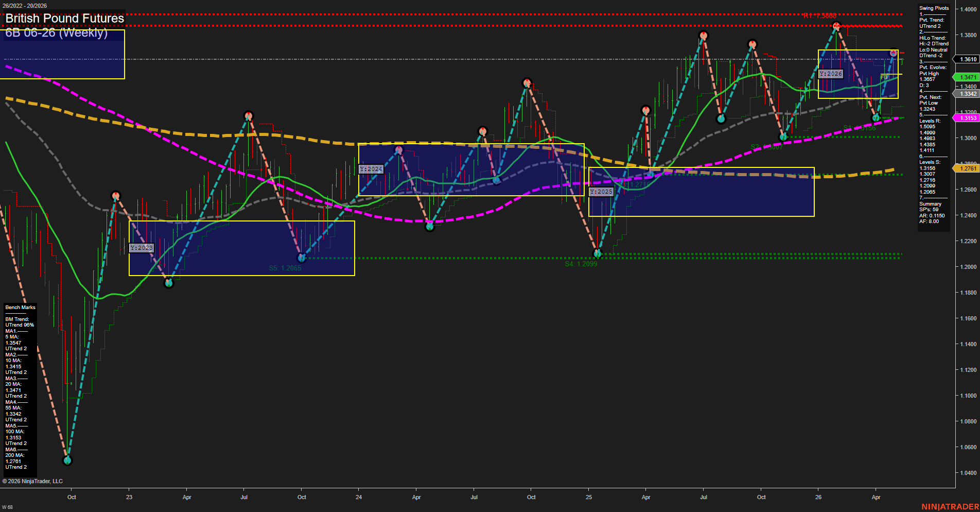
Task: Click the F0 label in the 2026 box
Action: (x=884, y=77)
